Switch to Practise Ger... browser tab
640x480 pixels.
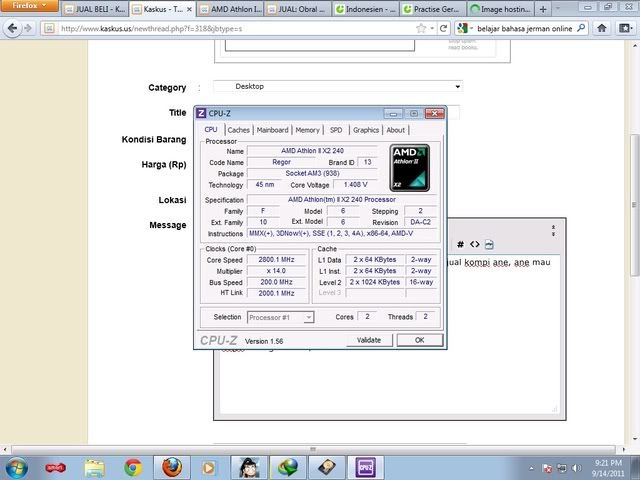pyautogui.click(x=433, y=9)
